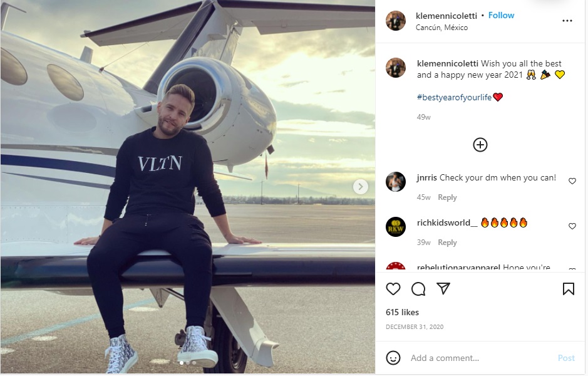Open jnrris profile avatar
This screenshot has height=376, width=588.
pos(396,182)
